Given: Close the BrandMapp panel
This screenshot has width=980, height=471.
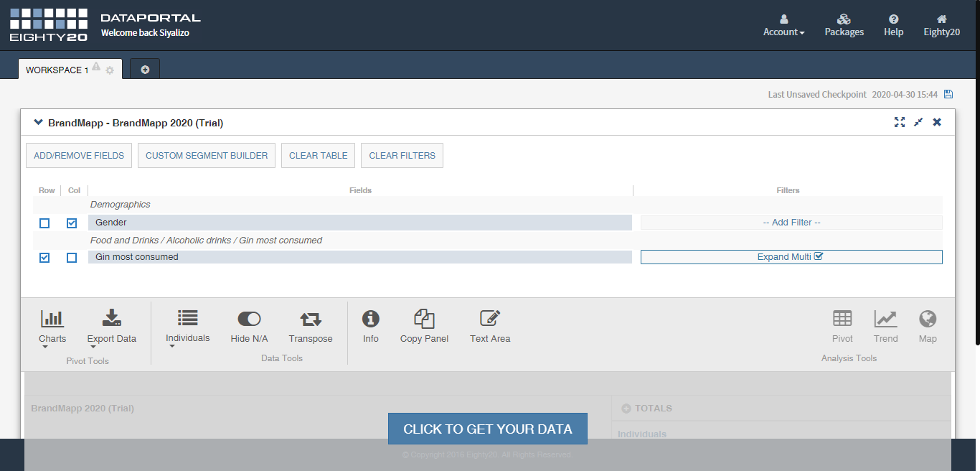Looking at the screenshot, I should coord(937,122).
